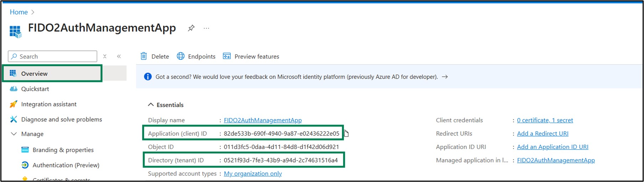
Task: Open Managed application FIDO2AuthManagementApp link
Action: pyautogui.click(x=556, y=160)
